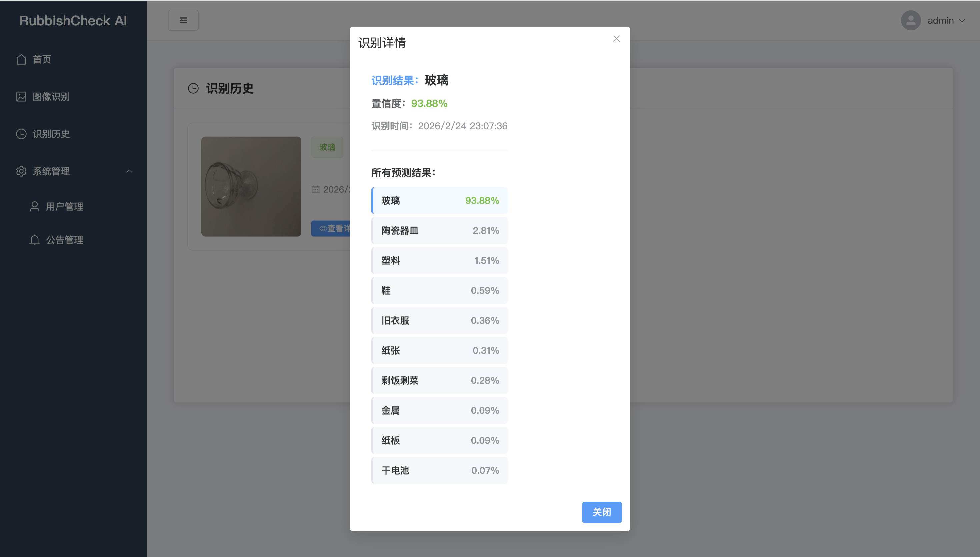Click the glass cup thumbnail image
Viewport: 980px width, 557px height.
click(251, 187)
